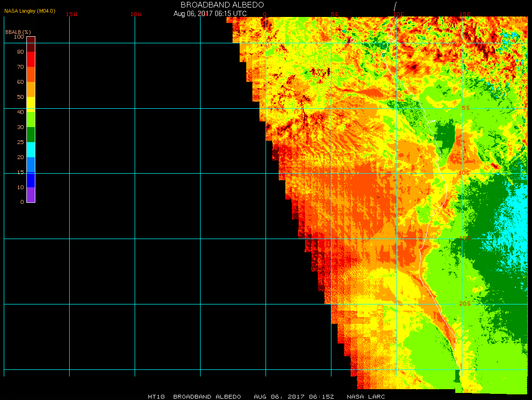
Task: Click the orange 50–60% legend swatch
Action: pos(31,89)
